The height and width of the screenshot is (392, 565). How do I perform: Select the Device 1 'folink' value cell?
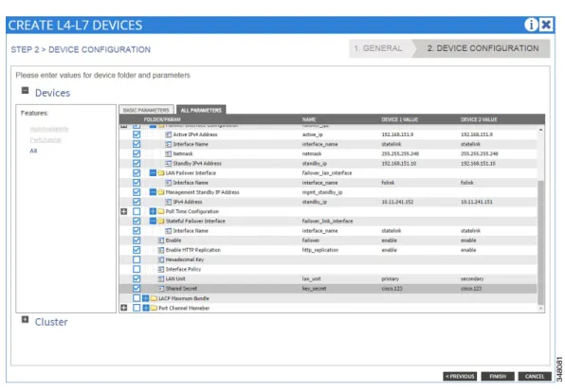[388, 183]
